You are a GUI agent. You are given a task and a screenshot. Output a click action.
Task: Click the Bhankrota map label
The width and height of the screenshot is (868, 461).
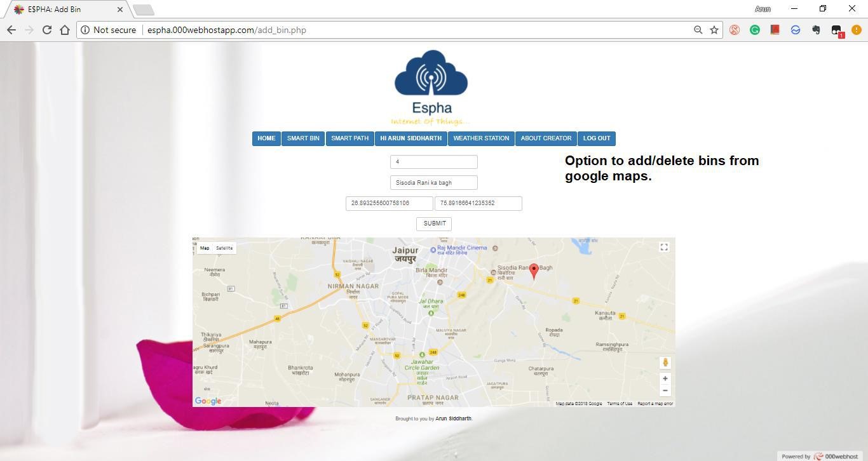[x=301, y=370]
